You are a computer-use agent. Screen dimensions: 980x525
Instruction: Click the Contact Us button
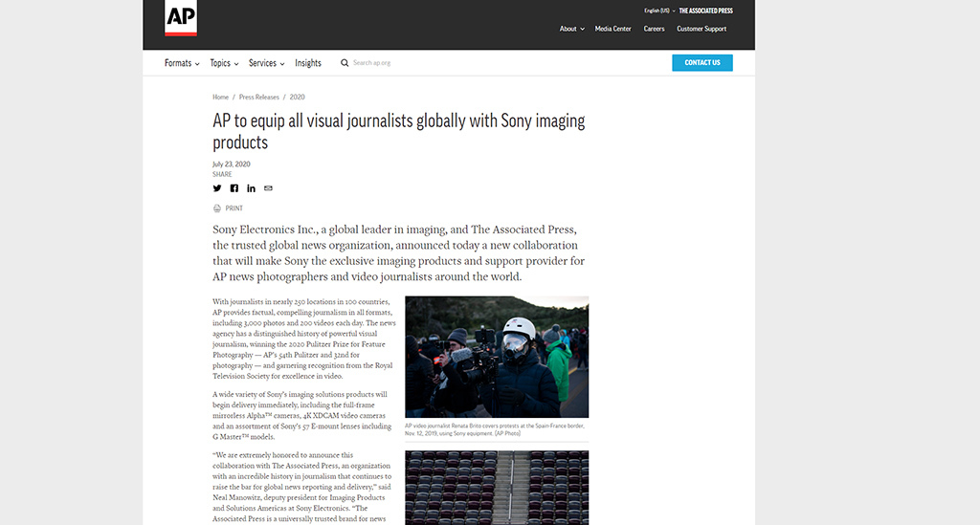(x=702, y=62)
